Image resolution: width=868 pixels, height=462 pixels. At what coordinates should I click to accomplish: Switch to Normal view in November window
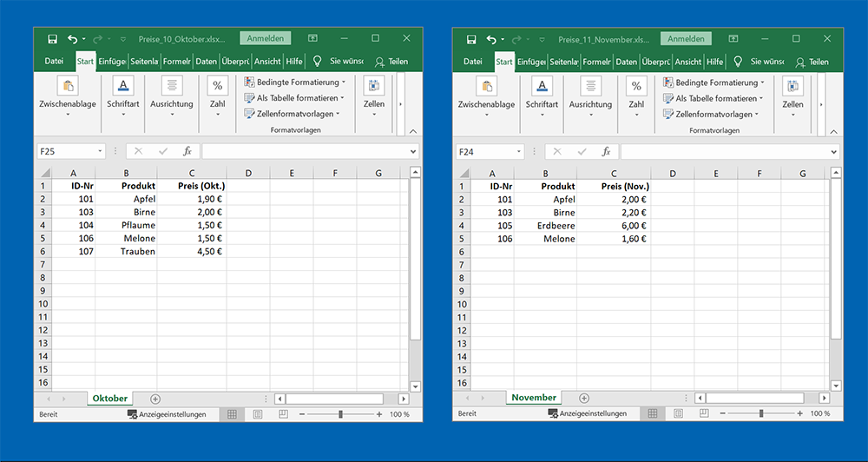(653, 414)
